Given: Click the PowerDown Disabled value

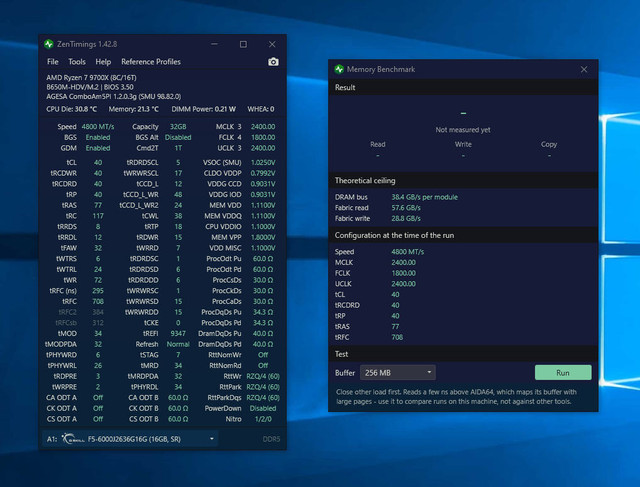Looking at the screenshot, I should 263,408.
